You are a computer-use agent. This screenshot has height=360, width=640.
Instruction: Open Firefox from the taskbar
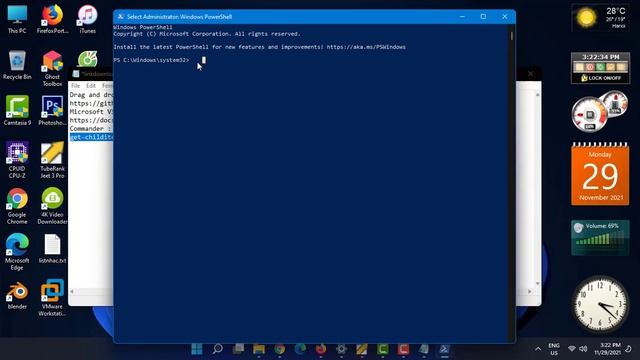pos(321,349)
